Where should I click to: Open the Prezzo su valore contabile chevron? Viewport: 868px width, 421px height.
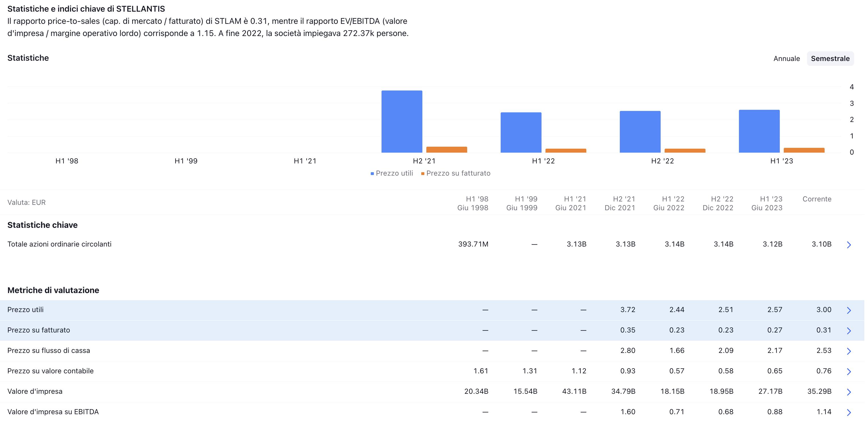(x=849, y=371)
